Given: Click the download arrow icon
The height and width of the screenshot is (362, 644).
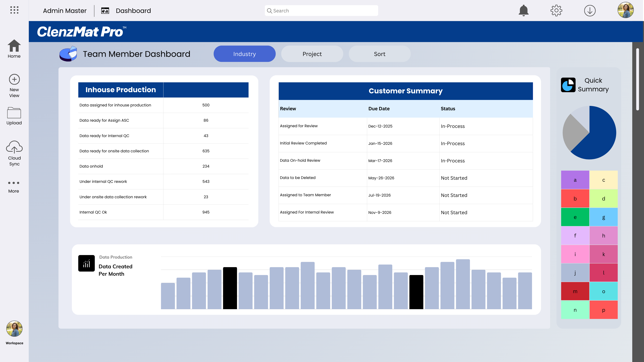Looking at the screenshot, I should click(590, 11).
